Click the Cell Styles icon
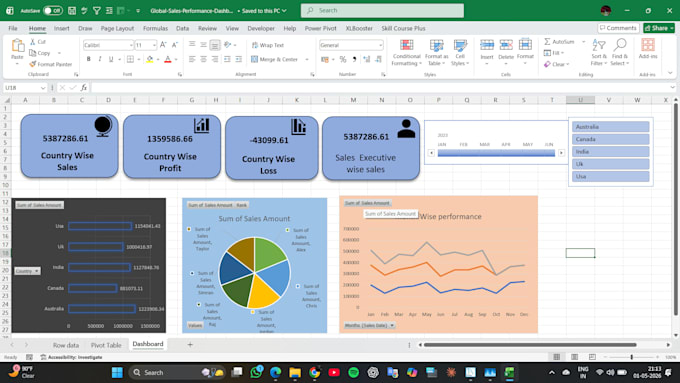This screenshot has width=680, height=383. pyautogui.click(x=460, y=45)
